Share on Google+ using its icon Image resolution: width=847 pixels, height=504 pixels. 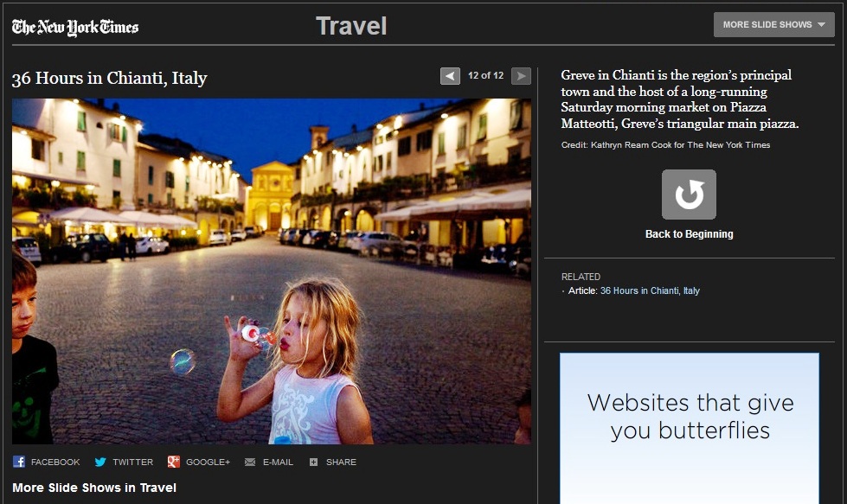pos(174,463)
